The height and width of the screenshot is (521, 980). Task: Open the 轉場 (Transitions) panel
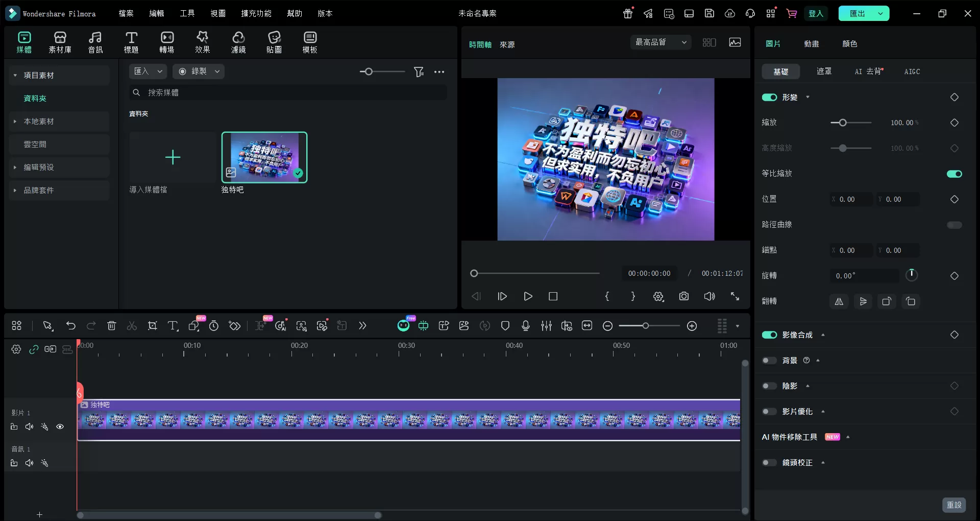(x=167, y=42)
